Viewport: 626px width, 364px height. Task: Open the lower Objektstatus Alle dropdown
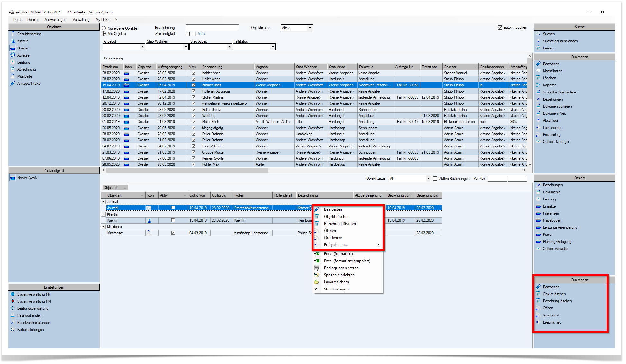428,179
